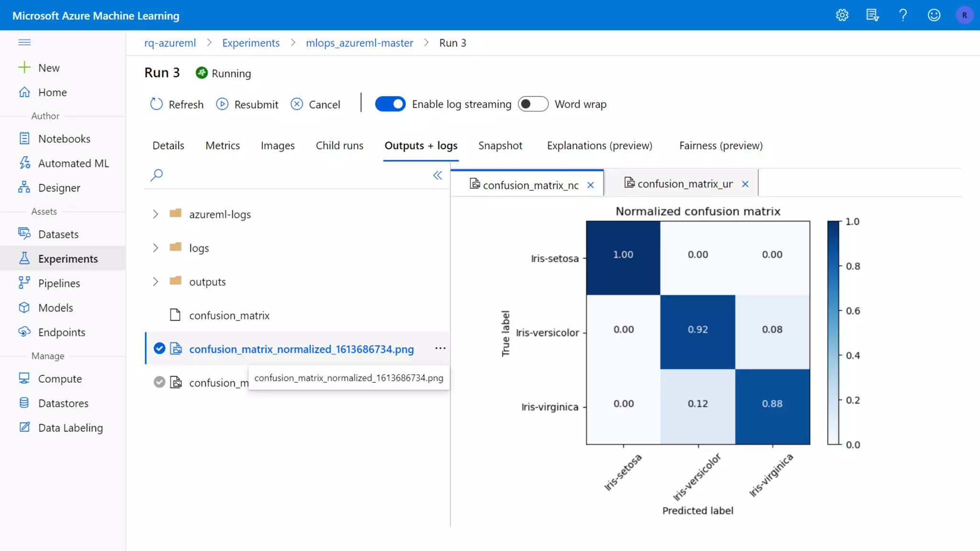Open the Snapshot tab

click(x=500, y=145)
